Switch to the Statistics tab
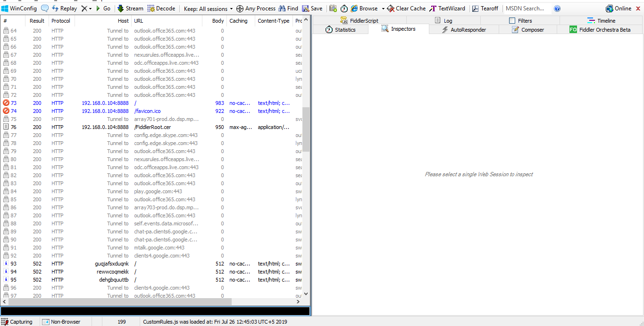Image resolution: width=644 pixels, height=326 pixels. click(341, 30)
